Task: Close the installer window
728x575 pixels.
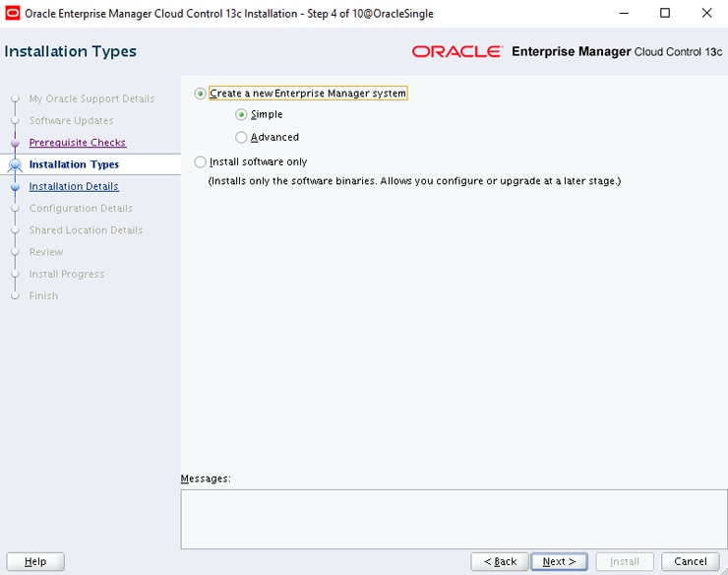Action: point(706,13)
